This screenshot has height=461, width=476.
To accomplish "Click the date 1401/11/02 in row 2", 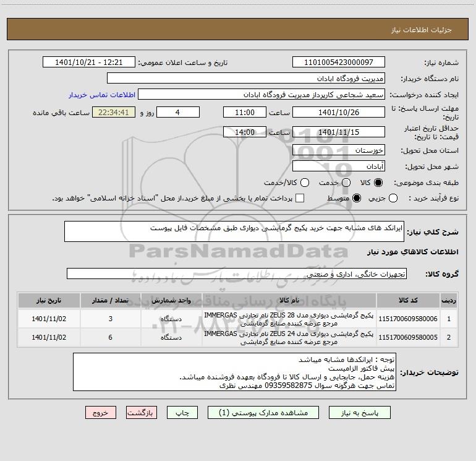I will click(49, 337).
